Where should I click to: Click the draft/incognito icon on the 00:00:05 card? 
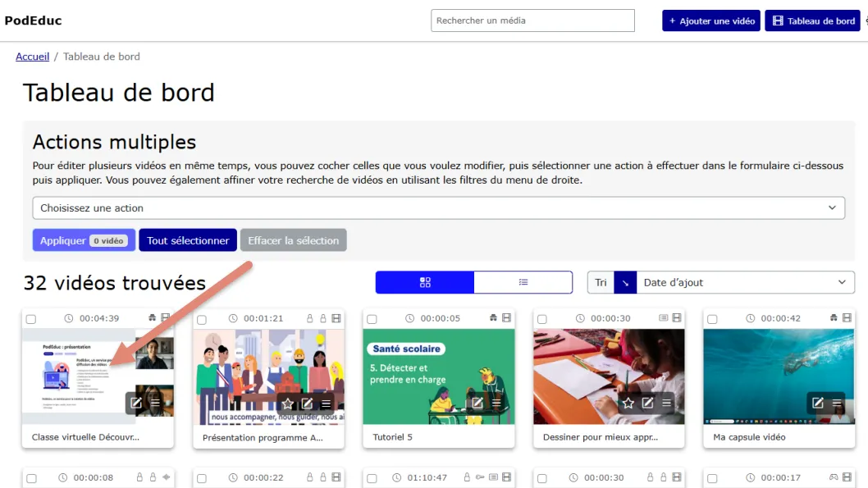pos(493,317)
